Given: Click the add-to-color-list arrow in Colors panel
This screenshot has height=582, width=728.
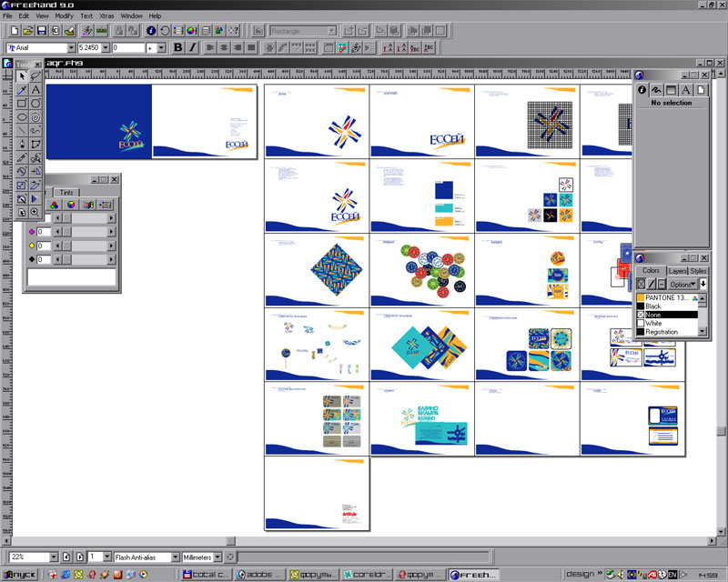Looking at the screenshot, I should (x=703, y=284).
